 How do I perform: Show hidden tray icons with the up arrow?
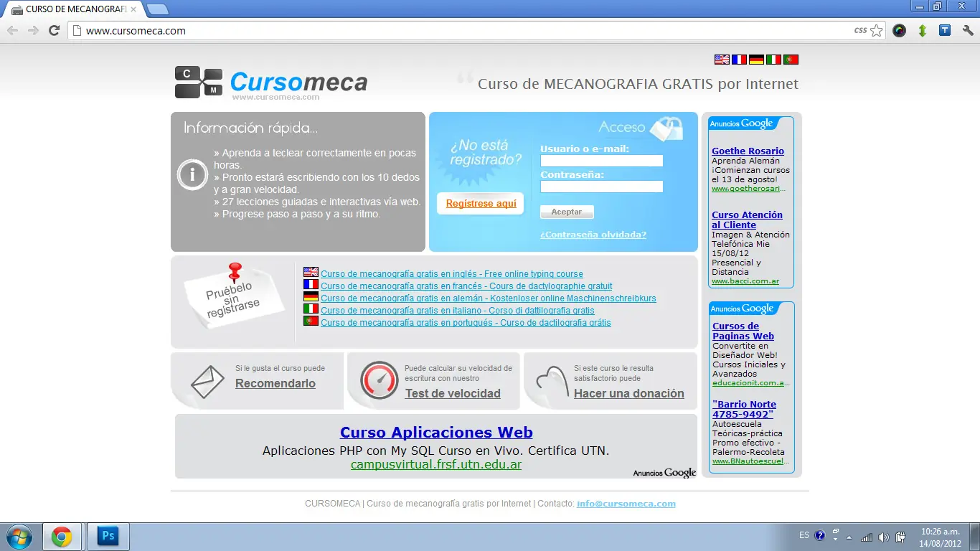click(849, 537)
